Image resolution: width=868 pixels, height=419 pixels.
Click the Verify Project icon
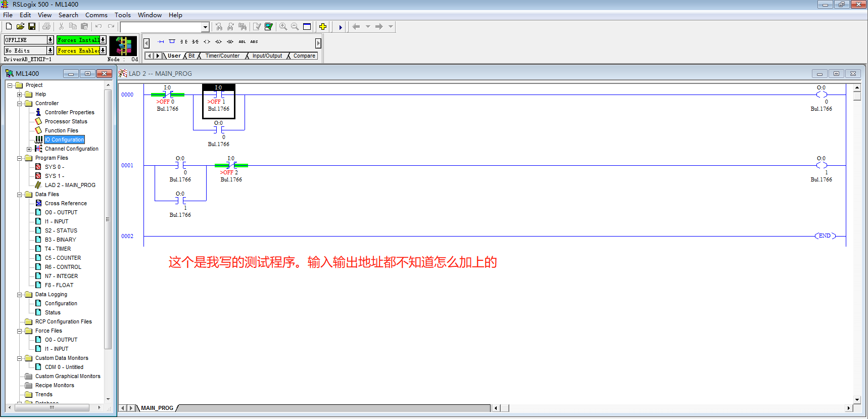[x=269, y=27]
